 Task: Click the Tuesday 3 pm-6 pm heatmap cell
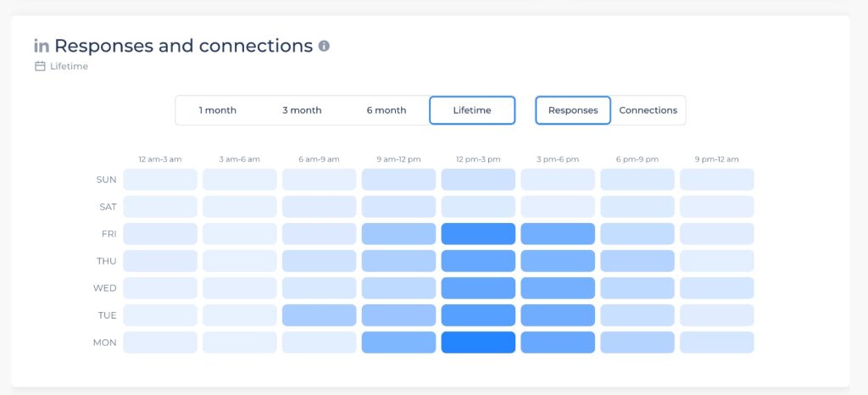click(x=558, y=314)
